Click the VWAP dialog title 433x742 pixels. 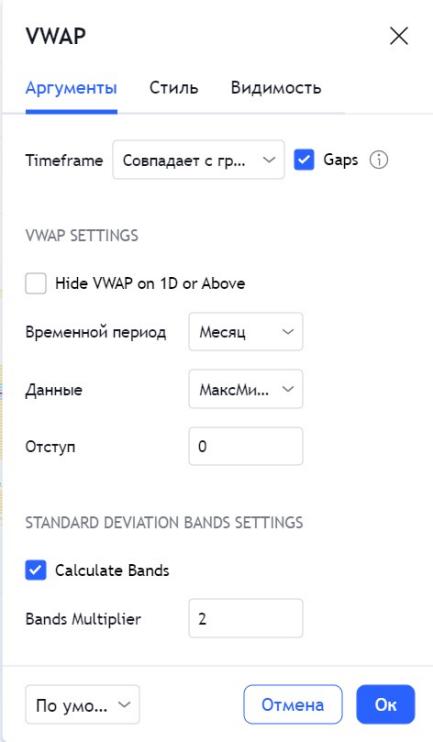(56, 36)
